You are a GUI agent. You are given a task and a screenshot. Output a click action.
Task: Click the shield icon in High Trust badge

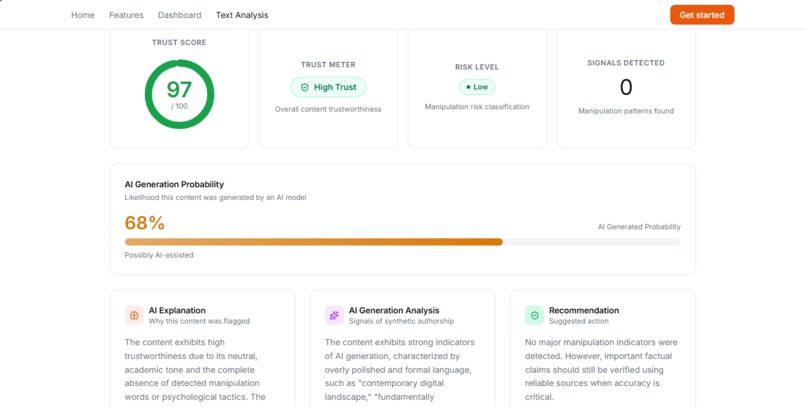pos(304,87)
